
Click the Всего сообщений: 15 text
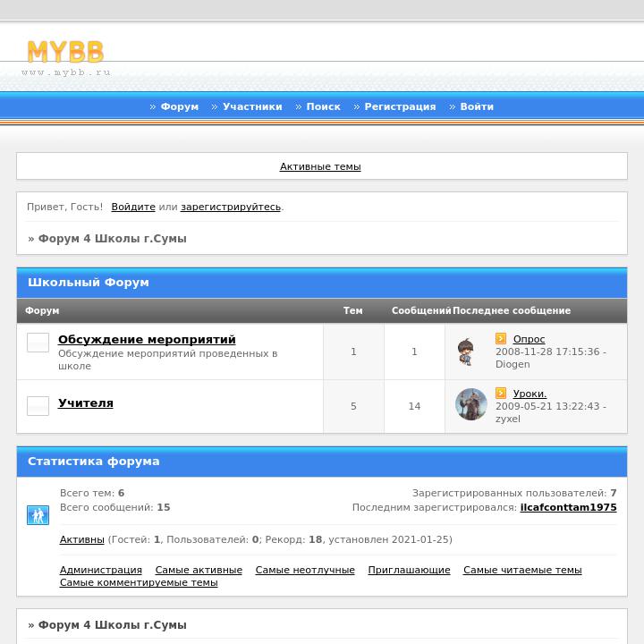tap(115, 508)
